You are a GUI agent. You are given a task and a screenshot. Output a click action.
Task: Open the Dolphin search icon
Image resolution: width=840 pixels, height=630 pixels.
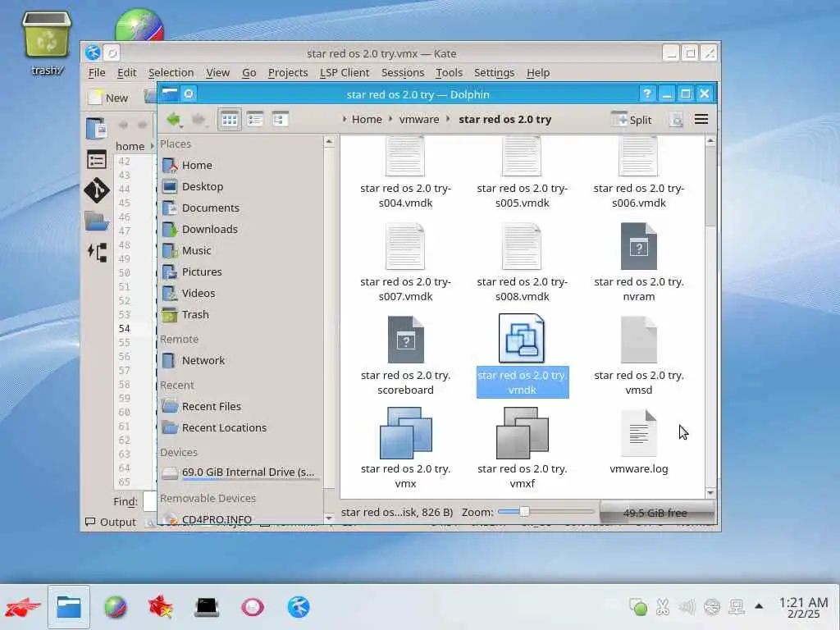click(677, 120)
